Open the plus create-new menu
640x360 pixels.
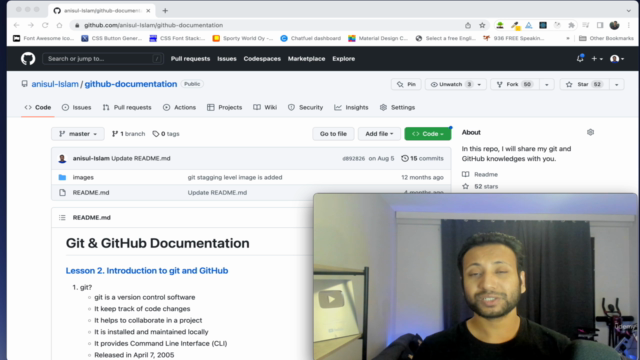[x=597, y=59]
